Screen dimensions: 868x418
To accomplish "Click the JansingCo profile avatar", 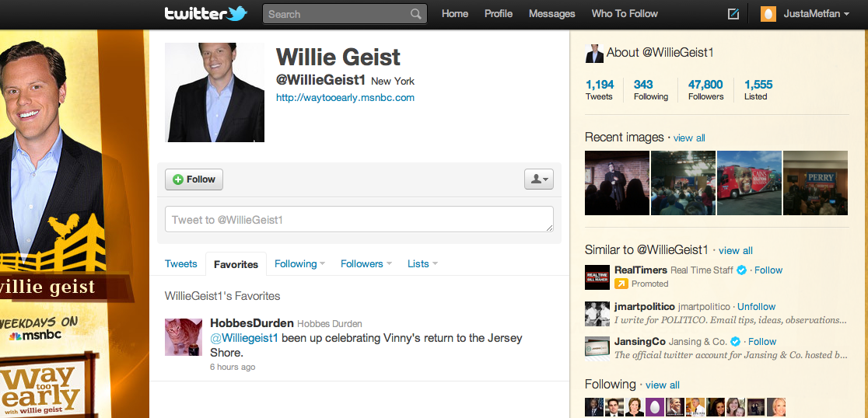I will (x=597, y=348).
